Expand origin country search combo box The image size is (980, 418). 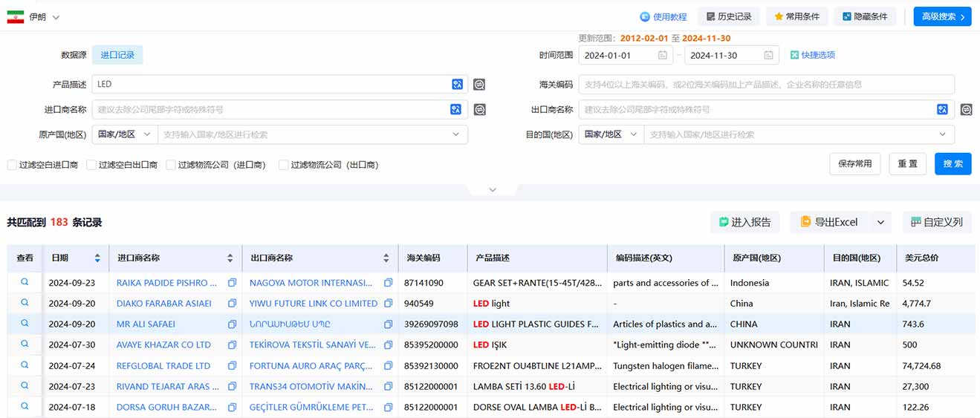click(313, 134)
